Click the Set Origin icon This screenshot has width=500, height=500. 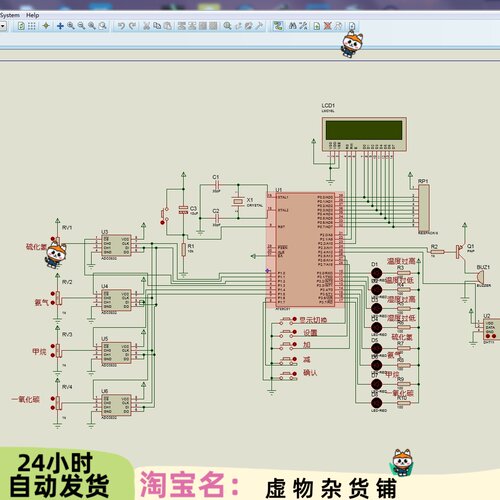tap(46, 26)
